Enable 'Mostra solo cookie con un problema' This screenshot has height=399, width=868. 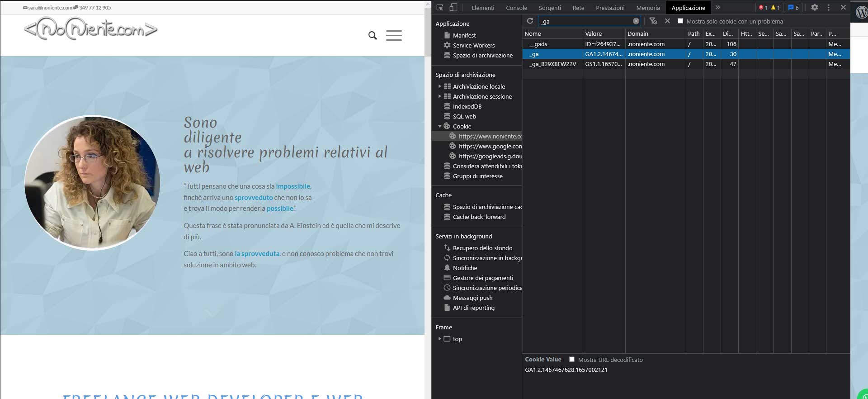click(680, 21)
